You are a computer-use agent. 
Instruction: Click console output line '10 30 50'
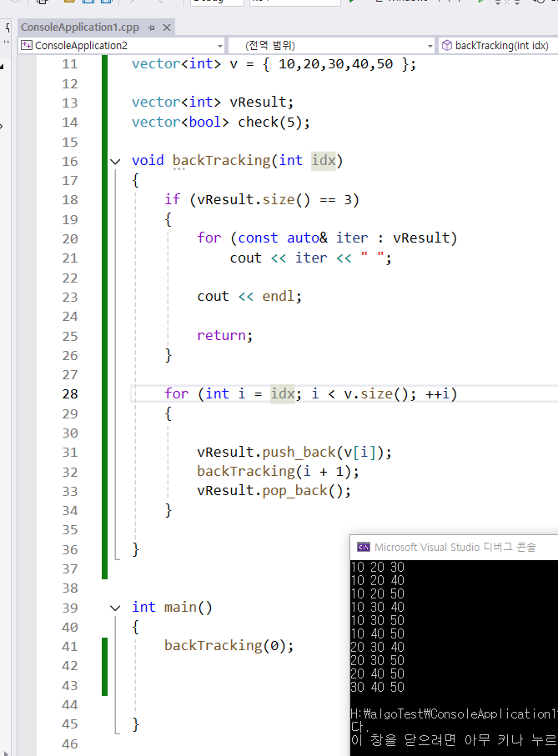pos(378,620)
